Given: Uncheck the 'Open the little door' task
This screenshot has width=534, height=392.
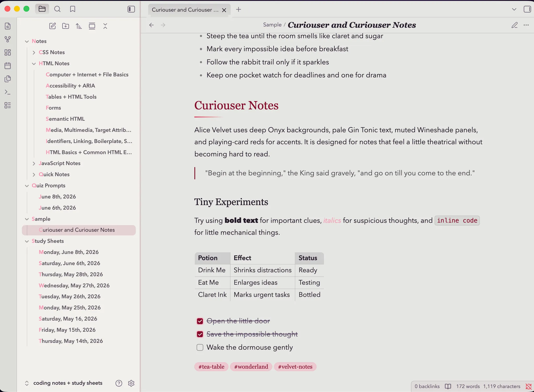Looking at the screenshot, I should point(200,321).
